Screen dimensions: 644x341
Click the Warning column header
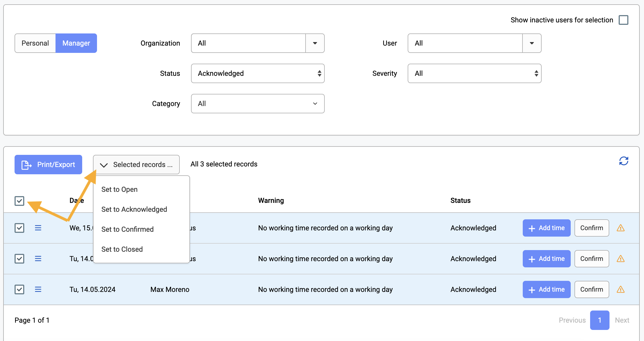pos(271,200)
